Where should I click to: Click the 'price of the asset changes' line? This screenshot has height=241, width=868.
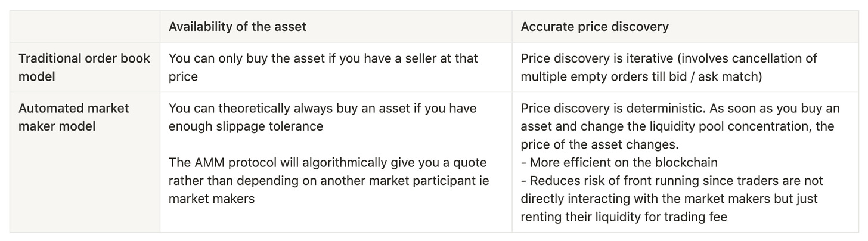tap(600, 144)
